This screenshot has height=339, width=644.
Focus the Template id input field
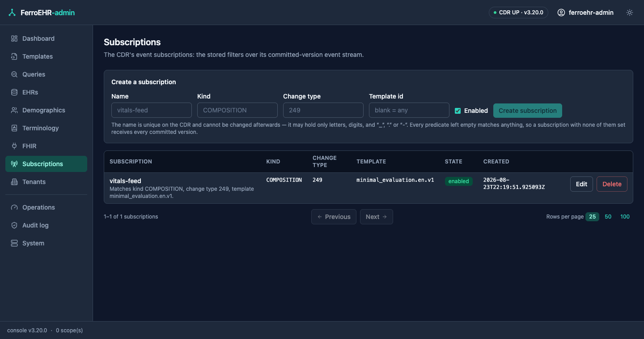coord(409,110)
